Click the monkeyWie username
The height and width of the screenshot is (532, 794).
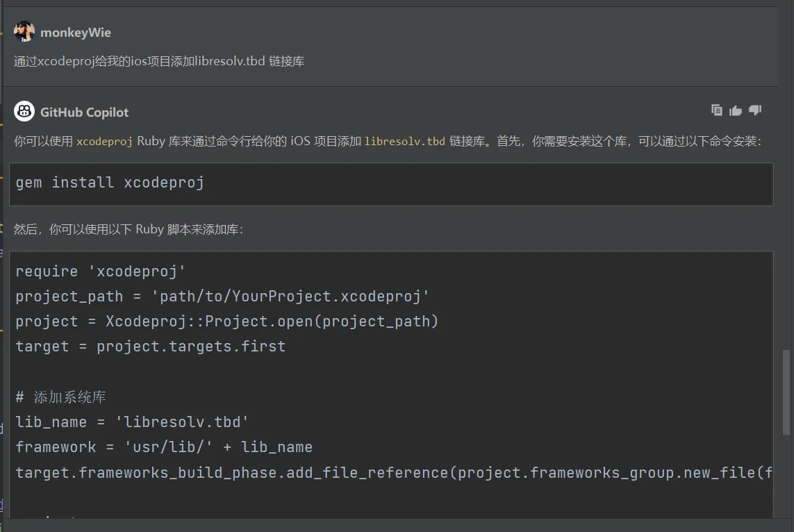76,33
